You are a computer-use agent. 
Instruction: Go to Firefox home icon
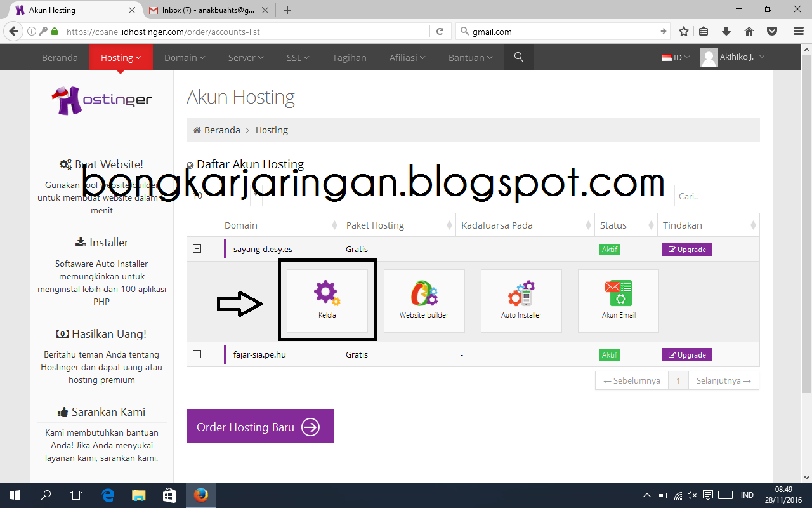point(749,31)
